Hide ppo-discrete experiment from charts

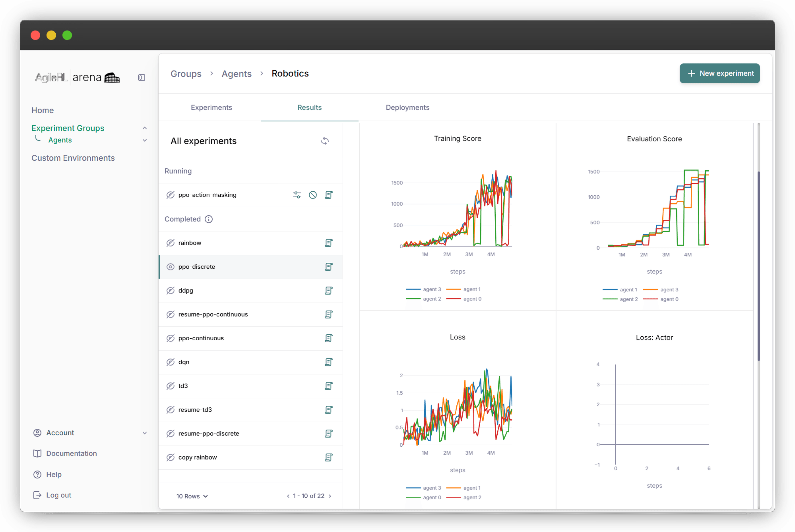[x=170, y=267]
